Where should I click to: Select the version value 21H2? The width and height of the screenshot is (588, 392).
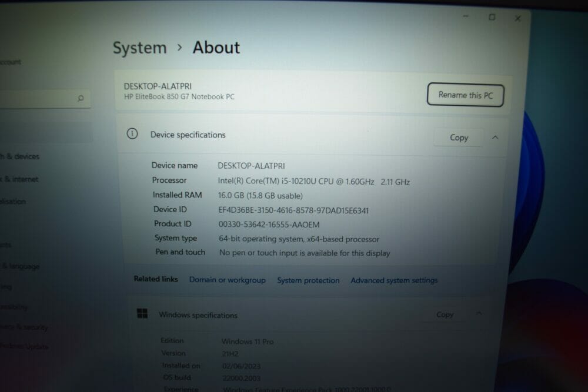[x=230, y=353]
